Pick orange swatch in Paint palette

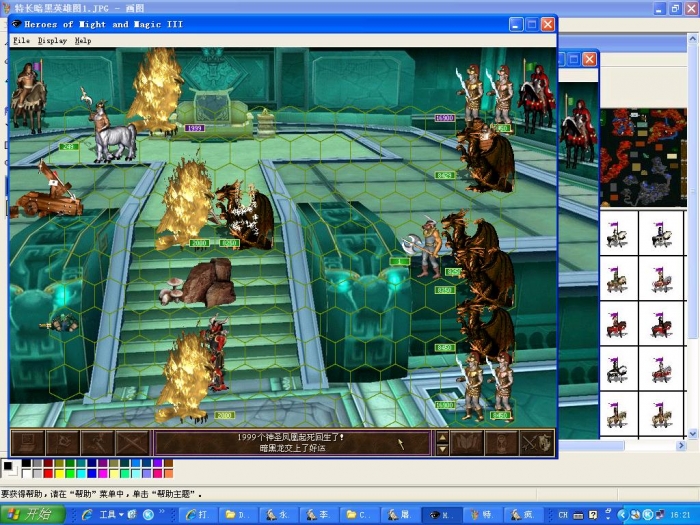[x=168, y=473]
